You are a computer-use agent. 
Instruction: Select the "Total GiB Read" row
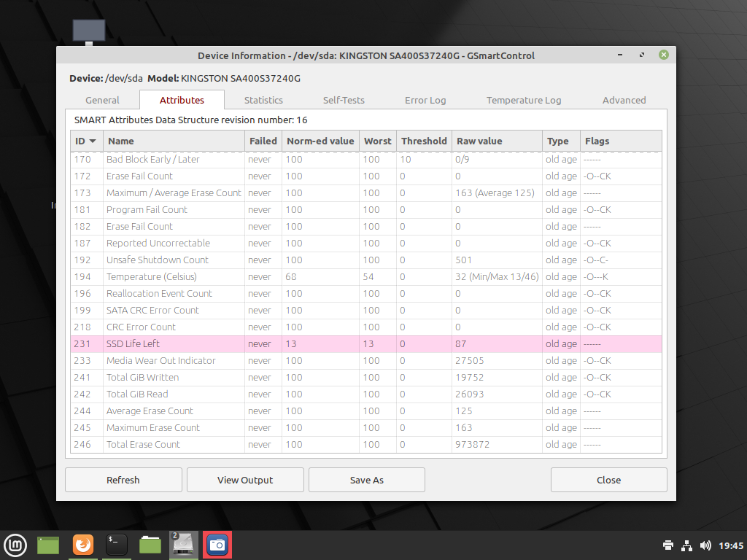click(x=366, y=394)
